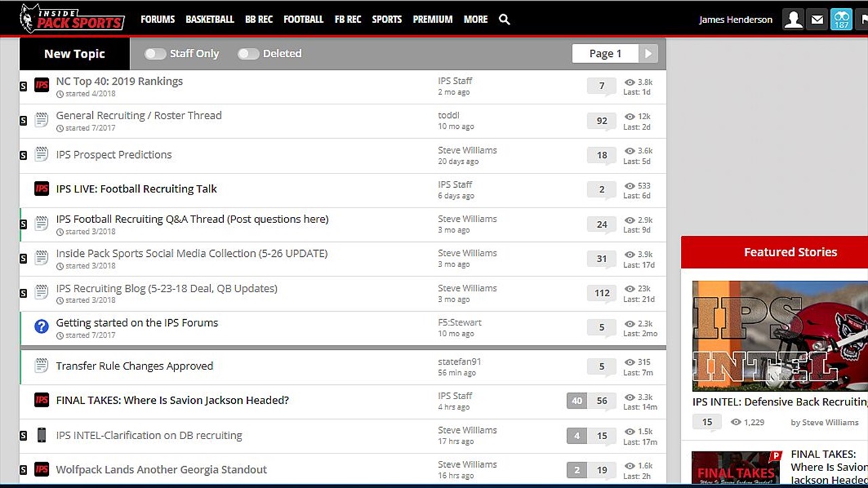Click phone icon beside IPS INTEL-Clarification thread
Viewport: 868px width, 488px height.
pos(41,435)
